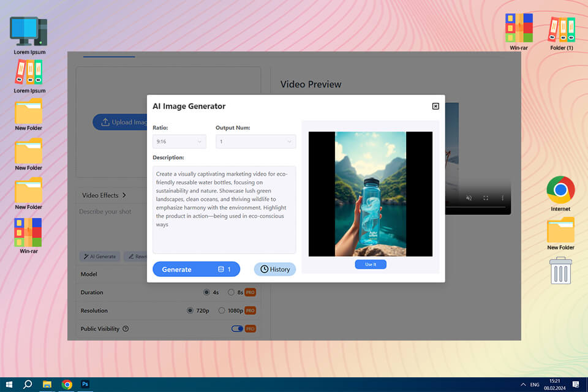Click the Upload Image button

pyautogui.click(x=120, y=122)
